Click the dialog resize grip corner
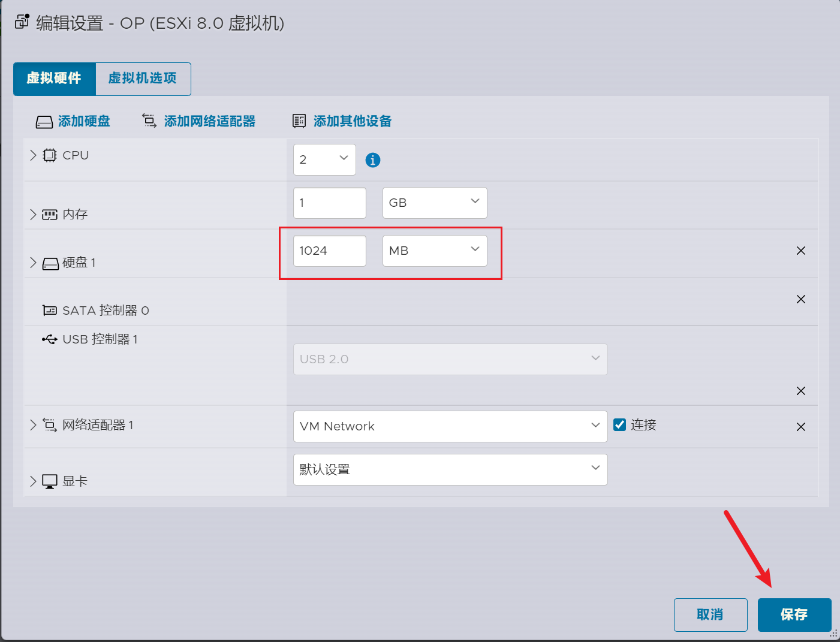Image resolution: width=840 pixels, height=642 pixels. coord(834,634)
